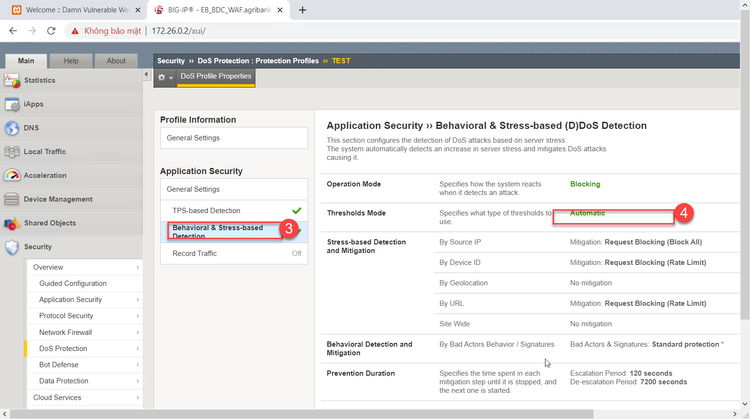
Task: Open Record Traffic setting
Action: point(194,254)
